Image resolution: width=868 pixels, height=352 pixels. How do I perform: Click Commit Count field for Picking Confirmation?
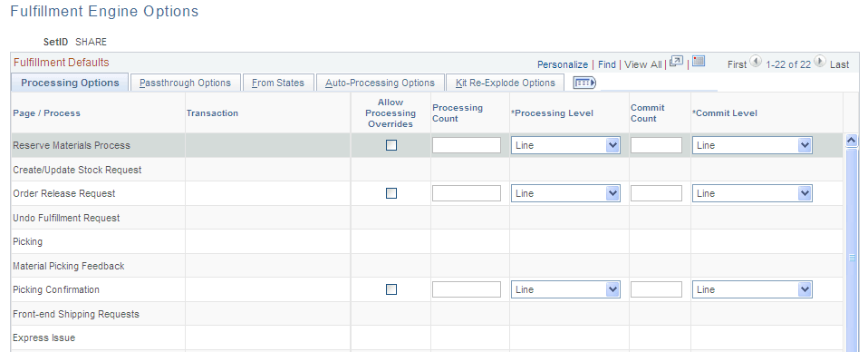(657, 289)
